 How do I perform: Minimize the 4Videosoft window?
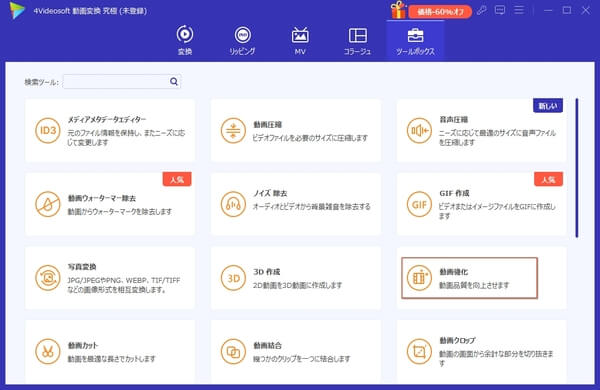pyautogui.click(x=548, y=10)
